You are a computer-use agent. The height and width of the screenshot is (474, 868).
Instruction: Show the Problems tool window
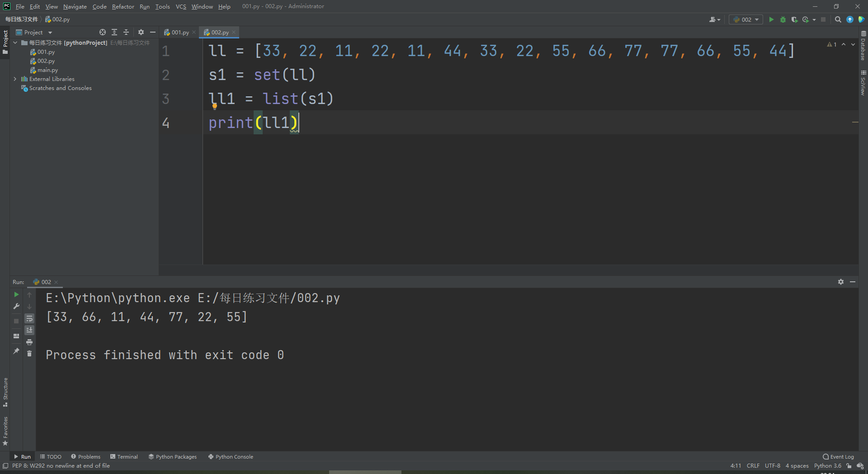coord(85,457)
